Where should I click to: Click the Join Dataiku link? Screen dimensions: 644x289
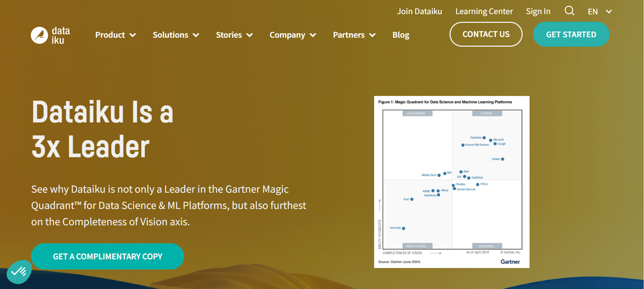(x=419, y=11)
